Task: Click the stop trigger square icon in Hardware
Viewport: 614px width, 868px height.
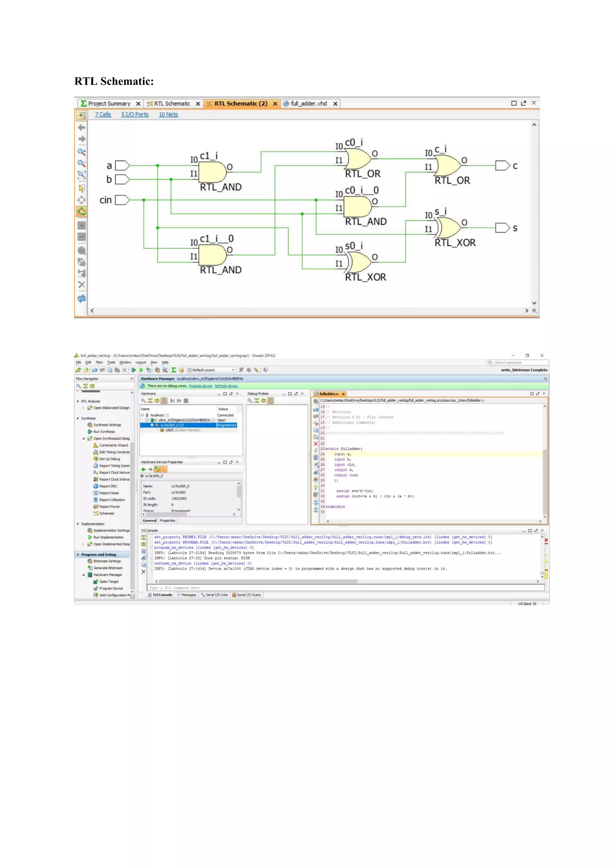Action: 186,401
